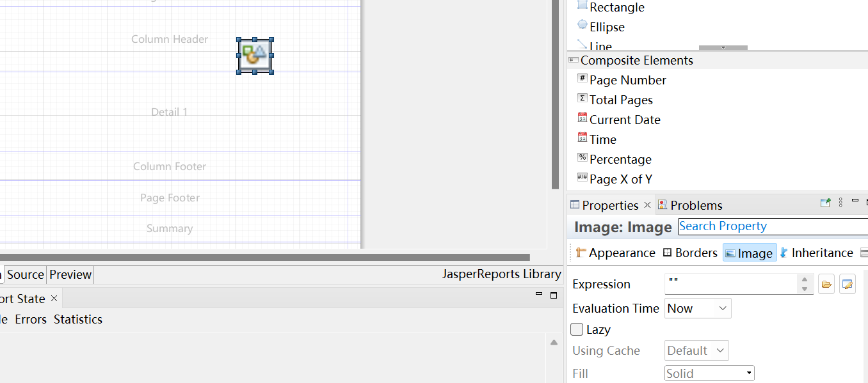Click the Expression text field
Screen dimensions: 868x383
tap(732, 284)
